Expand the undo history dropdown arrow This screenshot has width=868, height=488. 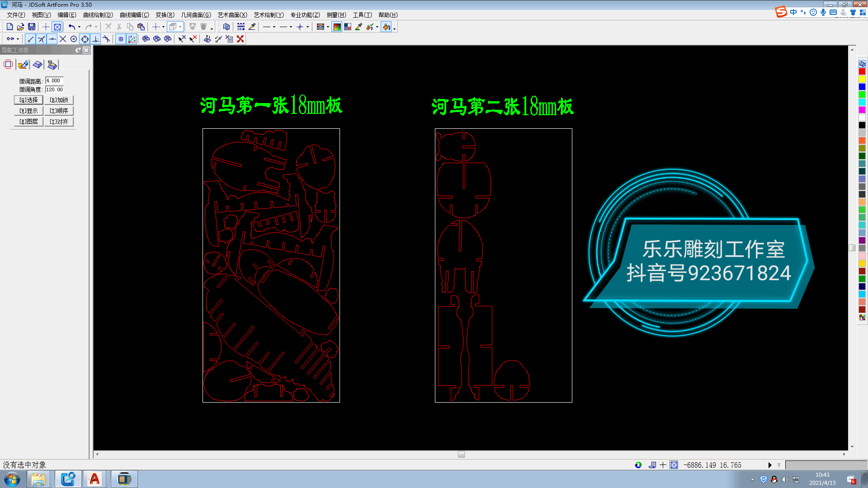(x=79, y=27)
